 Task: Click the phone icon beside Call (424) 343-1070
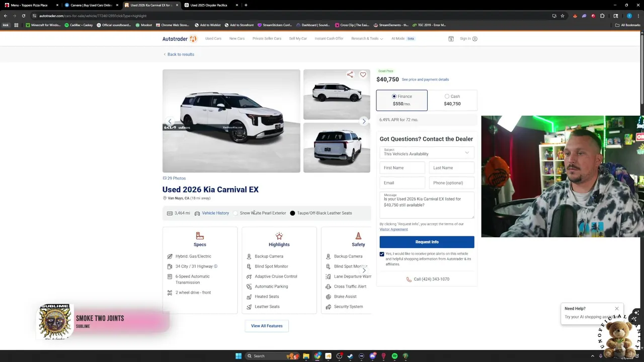(409, 279)
